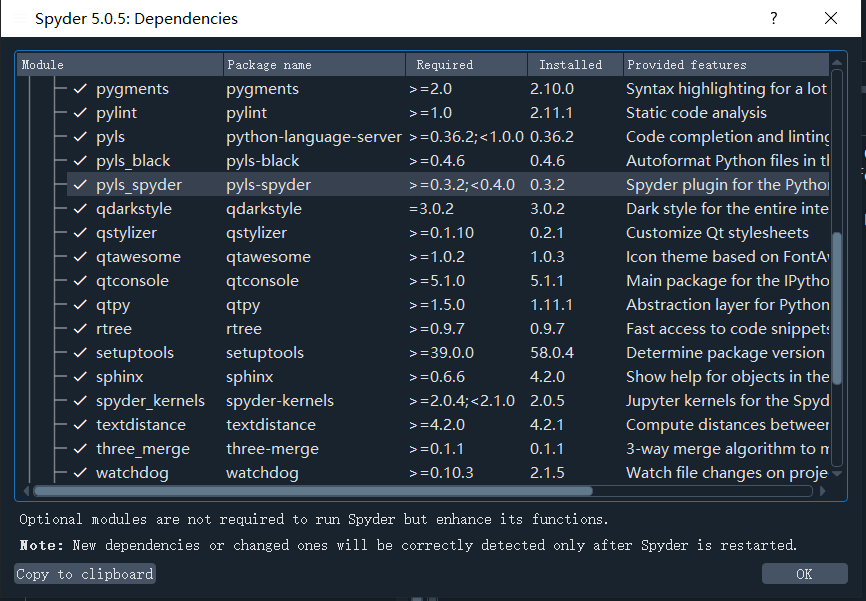Select the textdistance module row
Screen dimensions: 866x601
click(448, 425)
